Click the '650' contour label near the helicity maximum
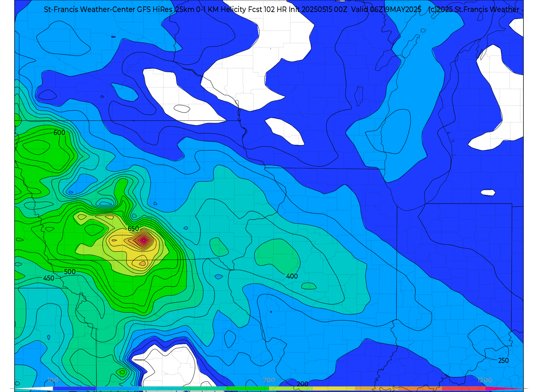This screenshot has height=392, width=538. tap(133, 228)
